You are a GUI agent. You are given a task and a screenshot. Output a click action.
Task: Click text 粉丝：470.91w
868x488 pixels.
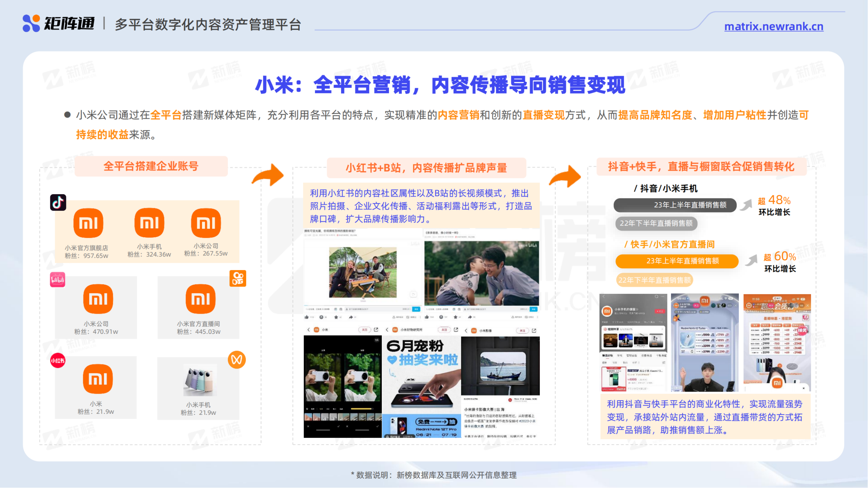pyautogui.click(x=96, y=332)
